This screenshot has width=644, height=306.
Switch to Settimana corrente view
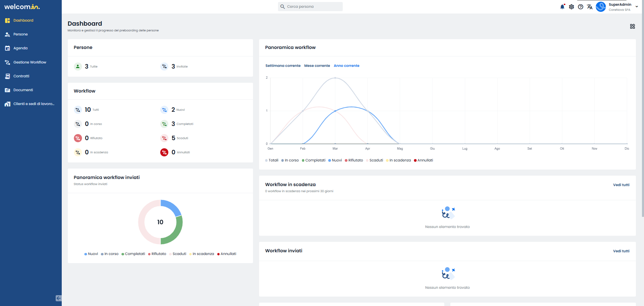click(x=283, y=66)
